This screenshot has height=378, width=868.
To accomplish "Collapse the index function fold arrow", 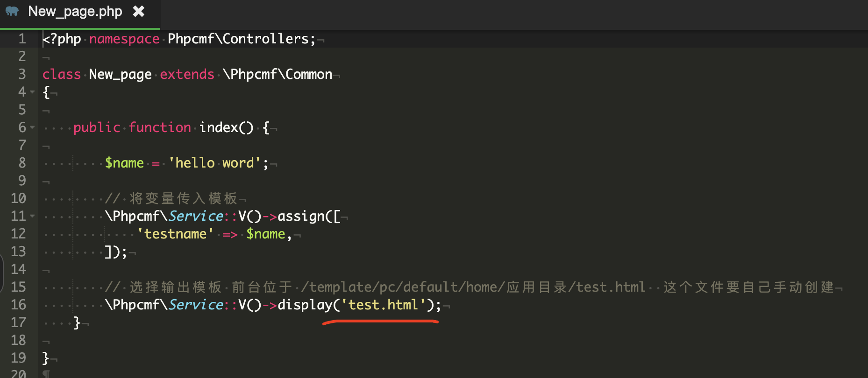I will 32,127.
